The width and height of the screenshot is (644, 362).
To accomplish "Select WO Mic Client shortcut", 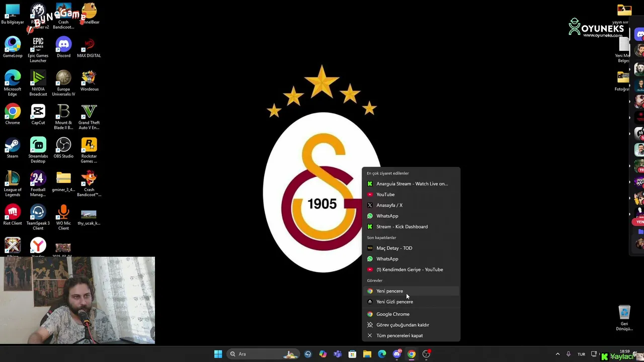I will (63, 217).
